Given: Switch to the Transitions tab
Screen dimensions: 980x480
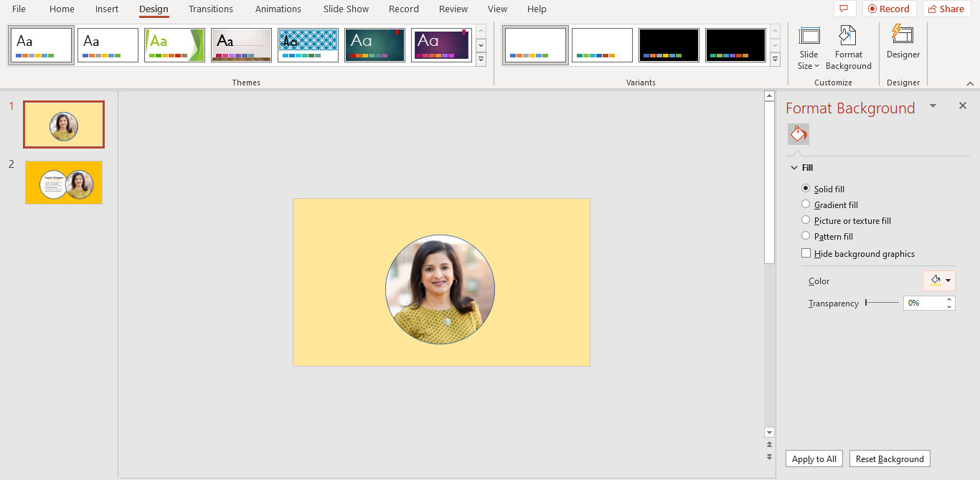Looking at the screenshot, I should (x=210, y=9).
